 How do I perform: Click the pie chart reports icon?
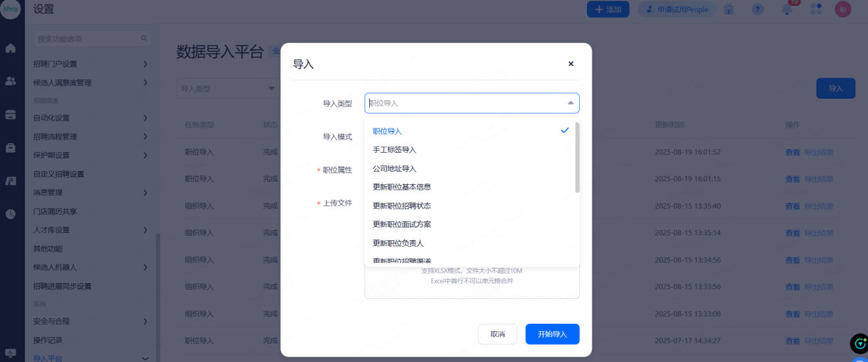[11, 213]
